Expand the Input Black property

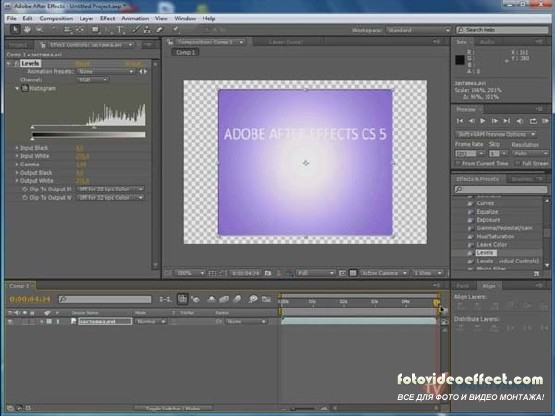17,148
